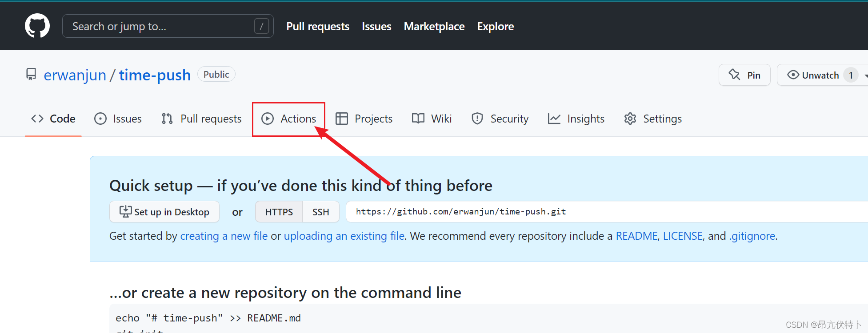Click the create new repository heading
The width and height of the screenshot is (868, 333).
pos(285,293)
